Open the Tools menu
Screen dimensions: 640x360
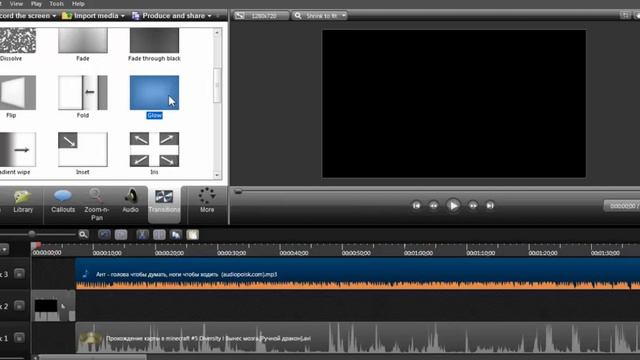pyautogui.click(x=56, y=4)
